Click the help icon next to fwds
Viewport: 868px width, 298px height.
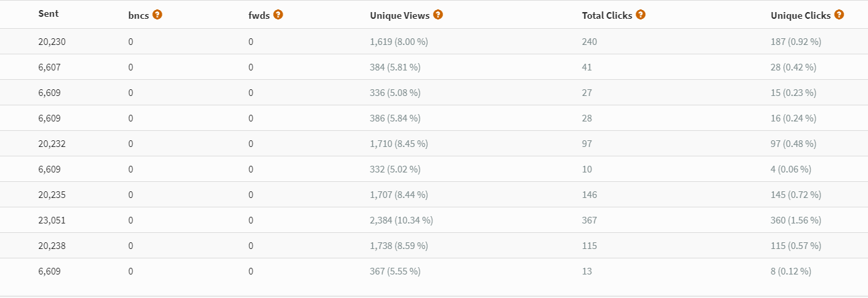[x=278, y=14]
